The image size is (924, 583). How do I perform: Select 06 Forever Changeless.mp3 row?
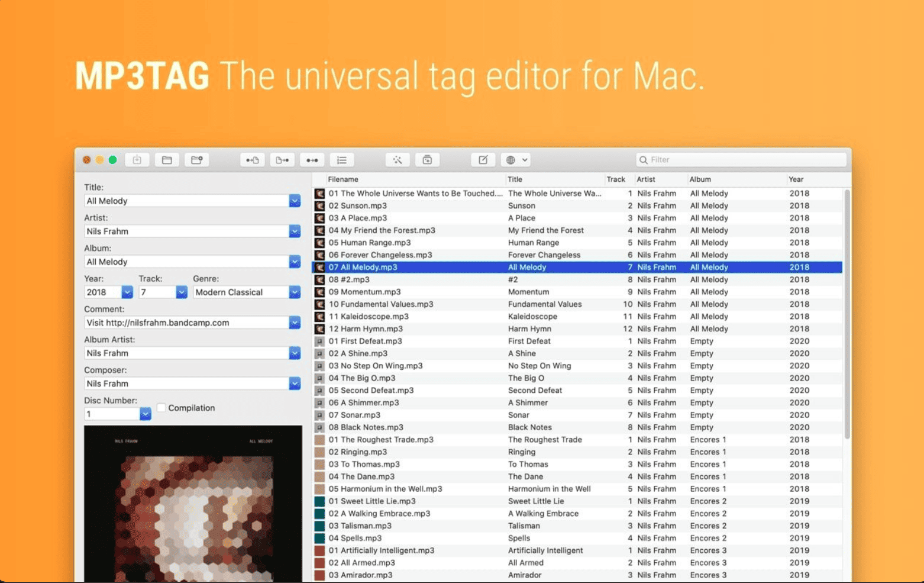pyautogui.click(x=577, y=255)
